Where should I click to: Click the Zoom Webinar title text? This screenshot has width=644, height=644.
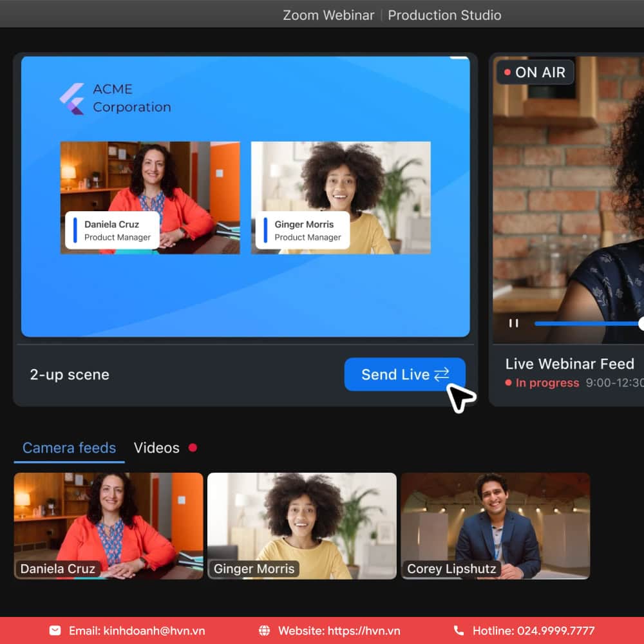pyautogui.click(x=328, y=15)
